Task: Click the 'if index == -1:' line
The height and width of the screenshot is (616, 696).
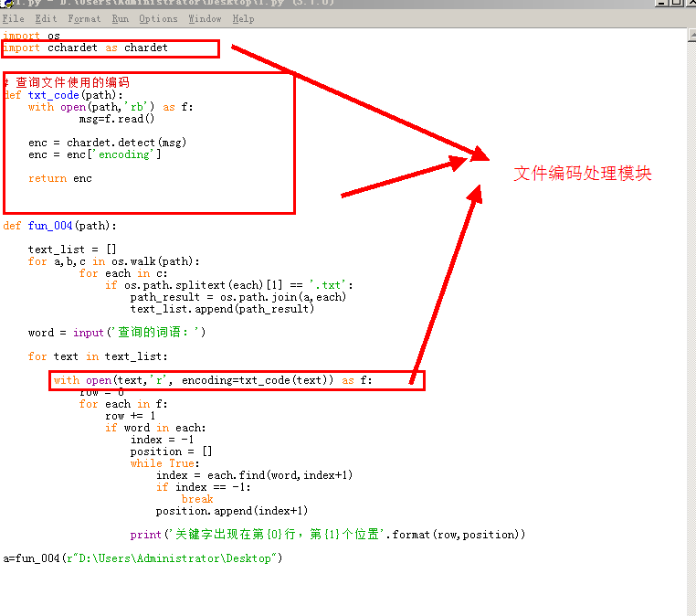Action: (x=204, y=488)
